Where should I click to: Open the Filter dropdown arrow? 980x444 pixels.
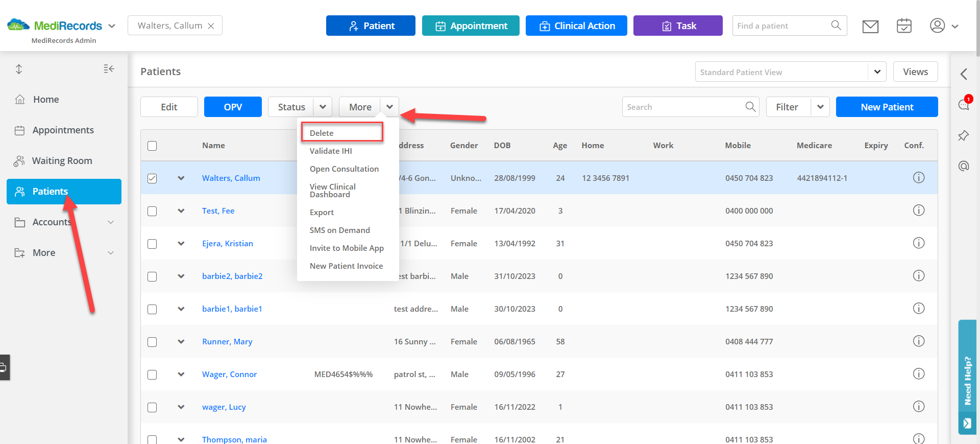pyautogui.click(x=820, y=107)
